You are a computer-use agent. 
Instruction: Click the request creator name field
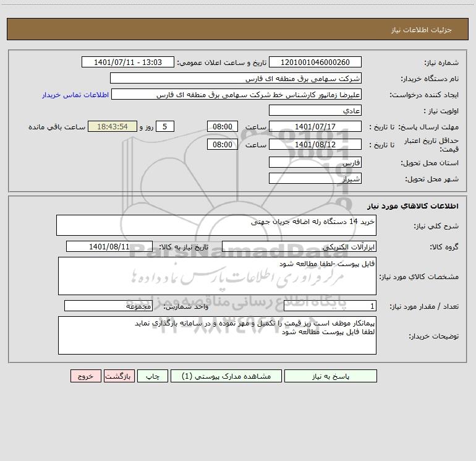coord(237,94)
